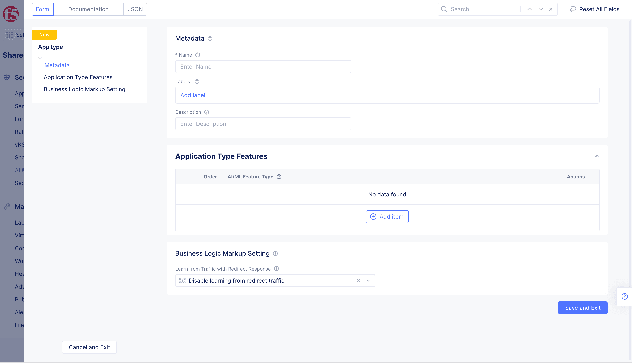Click Save and Exit button
The height and width of the screenshot is (364, 632).
[x=583, y=308]
